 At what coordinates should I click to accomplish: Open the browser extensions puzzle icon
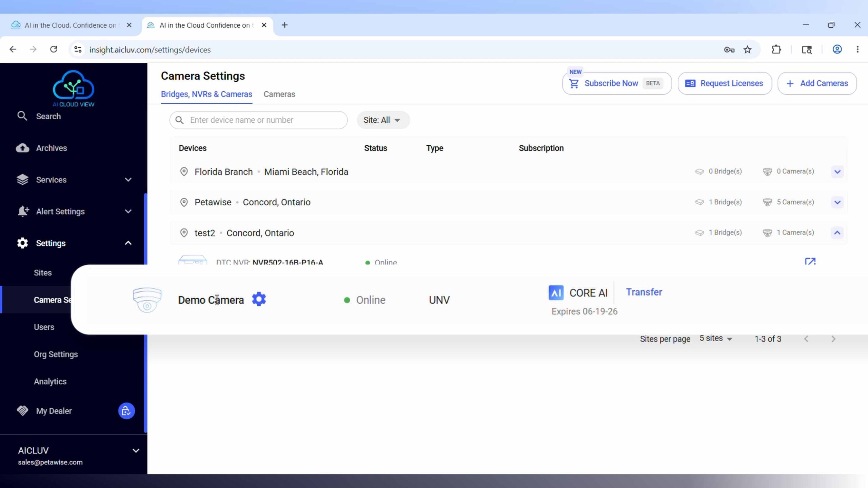coord(776,50)
